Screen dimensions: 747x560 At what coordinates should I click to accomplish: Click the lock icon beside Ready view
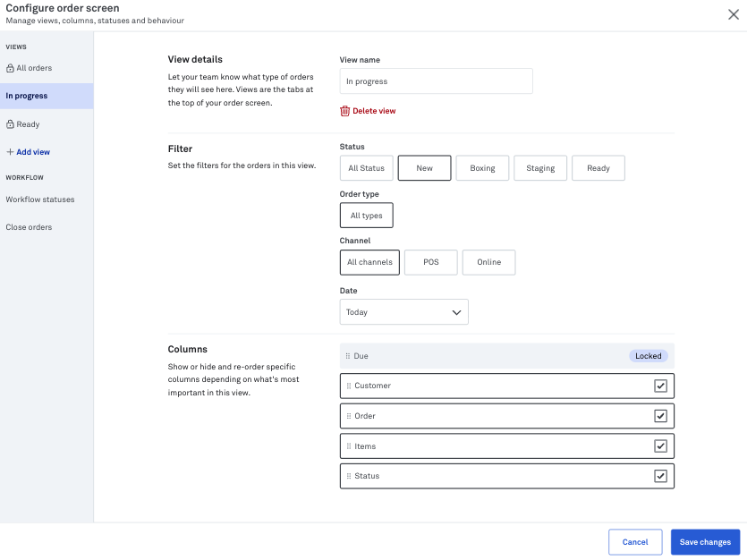pyautogui.click(x=10, y=124)
